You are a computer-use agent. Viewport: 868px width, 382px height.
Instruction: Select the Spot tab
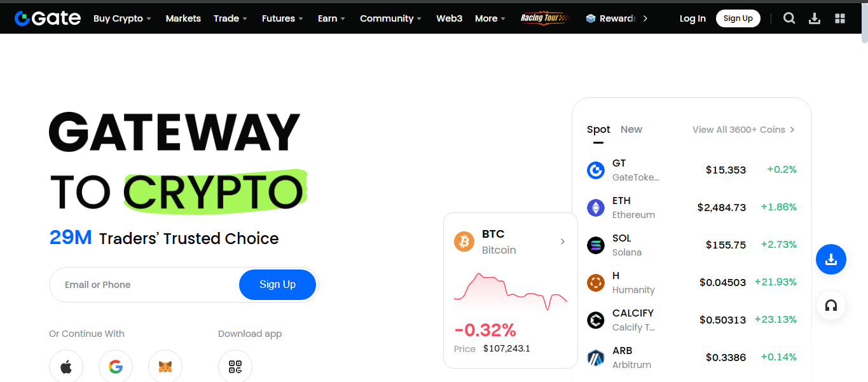pos(598,129)
